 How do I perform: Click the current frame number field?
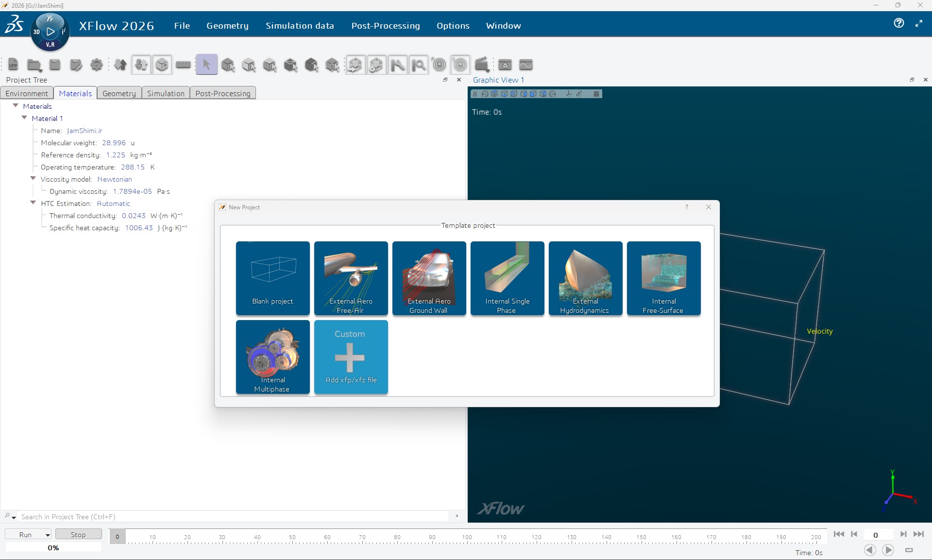tap(878, 534)
